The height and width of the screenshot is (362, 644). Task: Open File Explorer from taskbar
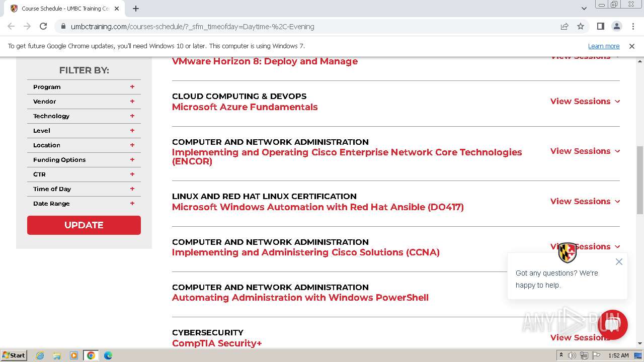click(x=57, y=355)
